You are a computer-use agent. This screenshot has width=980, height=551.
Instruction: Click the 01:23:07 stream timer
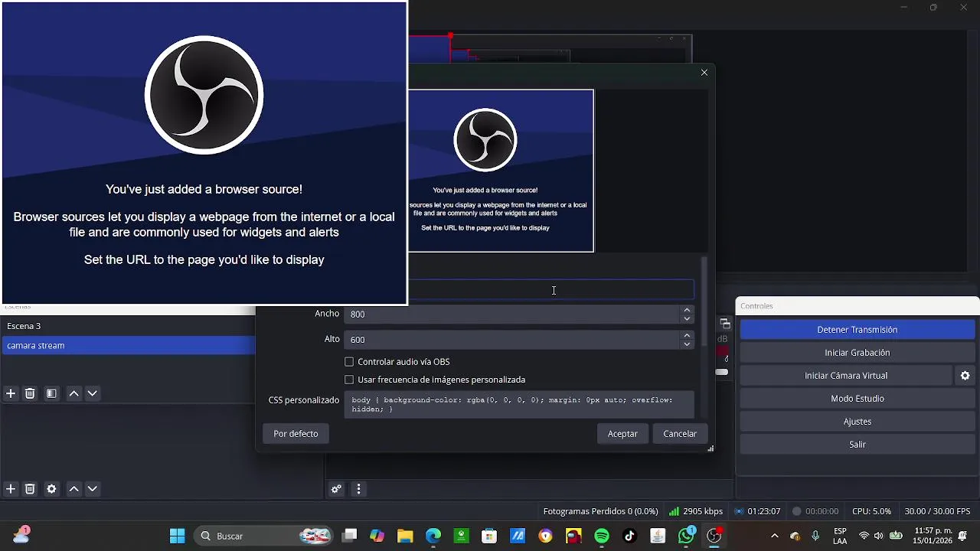(x=757, y=511)
